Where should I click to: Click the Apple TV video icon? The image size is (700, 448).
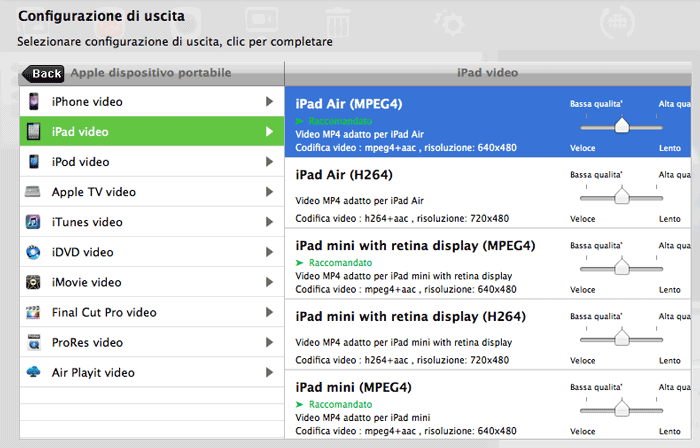point(33,192)
